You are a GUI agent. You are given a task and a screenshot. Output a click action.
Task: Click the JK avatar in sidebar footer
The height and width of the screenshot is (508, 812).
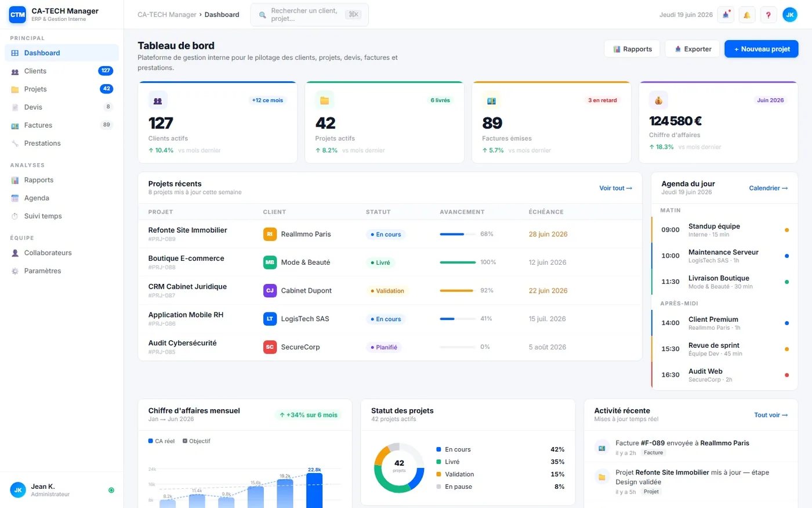(18, 490)
